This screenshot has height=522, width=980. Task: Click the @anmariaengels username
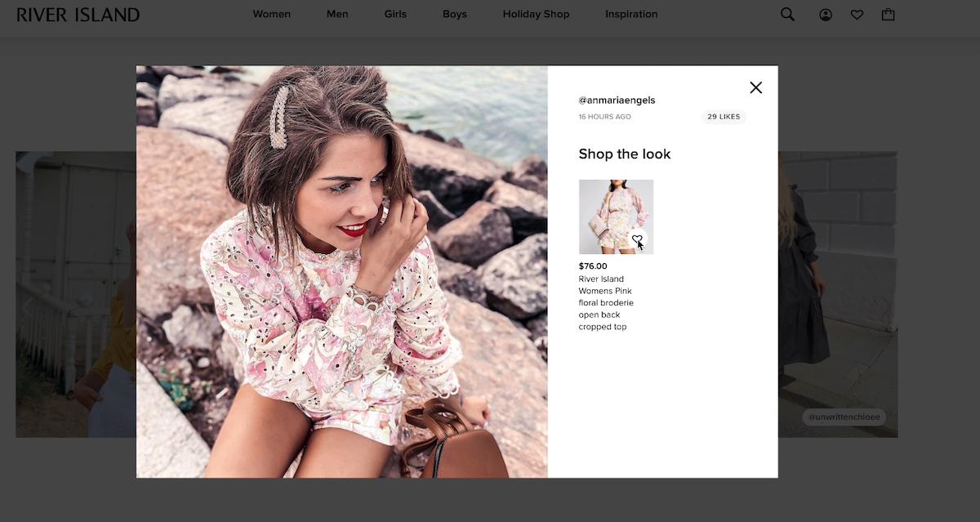coord(617,100)
